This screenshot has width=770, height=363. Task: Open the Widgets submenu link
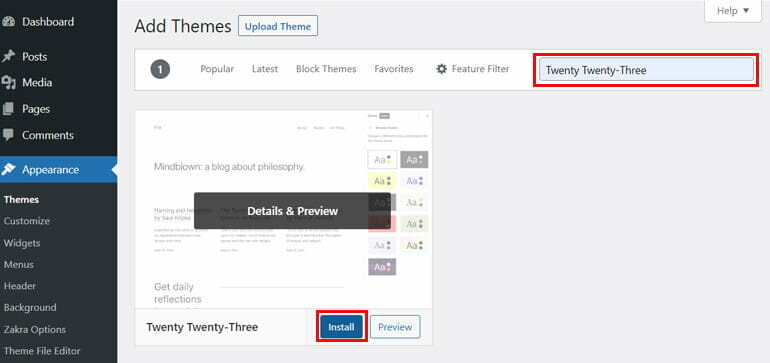pyautogui.click(x=22, y=243)
